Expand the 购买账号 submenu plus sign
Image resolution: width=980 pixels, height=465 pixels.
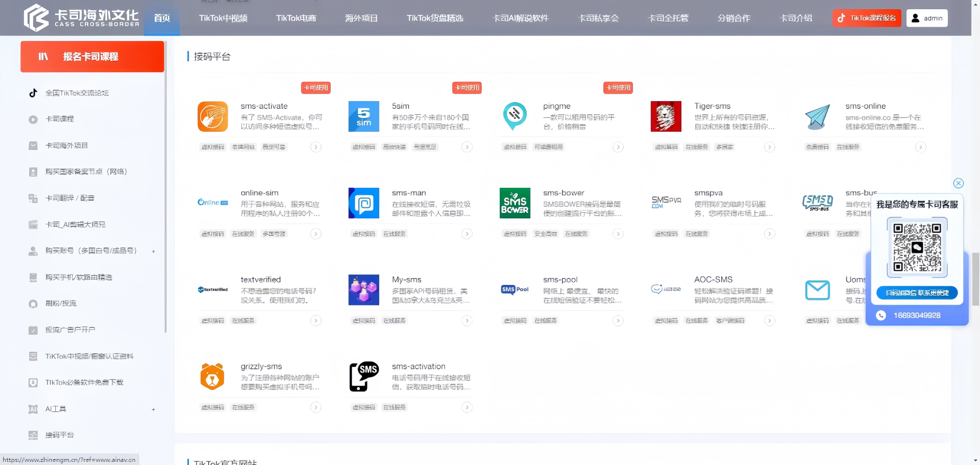153,251
